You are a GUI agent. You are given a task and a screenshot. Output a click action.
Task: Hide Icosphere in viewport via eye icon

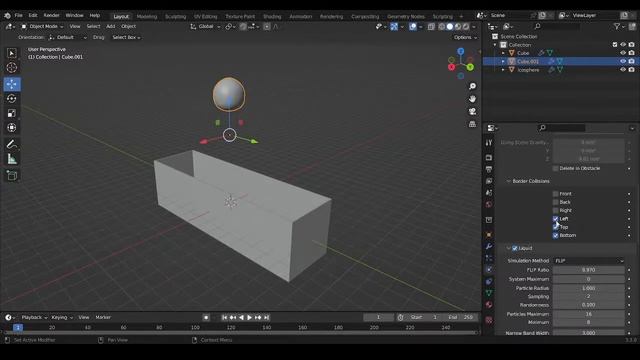tap(623, 70)
